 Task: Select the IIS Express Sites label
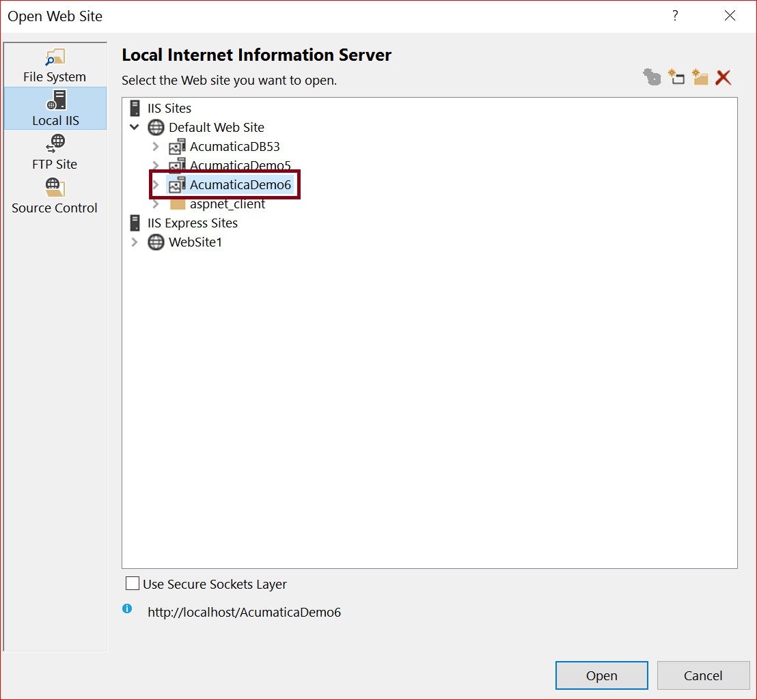click(x=193, y=223)
